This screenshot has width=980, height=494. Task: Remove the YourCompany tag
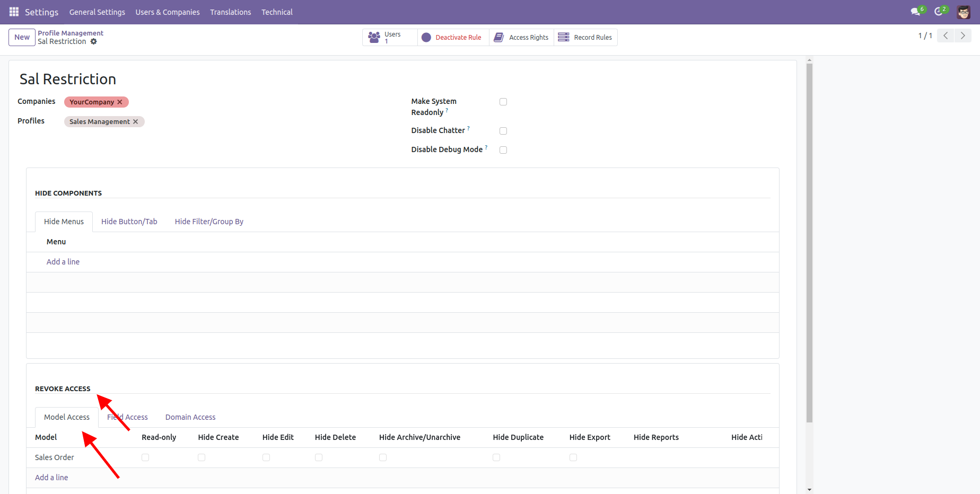pyautogui.click(x=120, y=102)
